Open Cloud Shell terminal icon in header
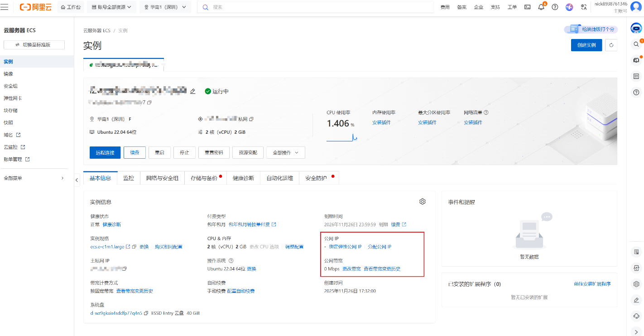The height and width of the screenshot is (336, 644). coord(527,7)
